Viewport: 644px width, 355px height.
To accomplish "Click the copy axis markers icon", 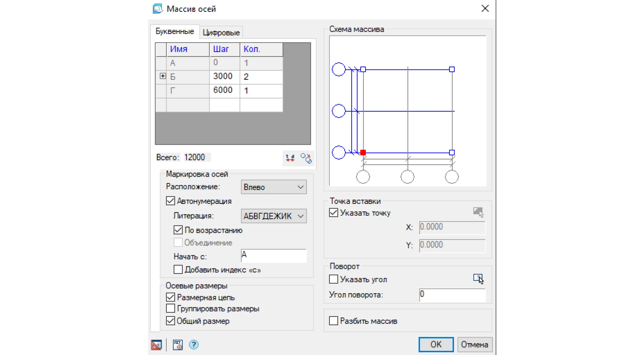I will point(306,158).
